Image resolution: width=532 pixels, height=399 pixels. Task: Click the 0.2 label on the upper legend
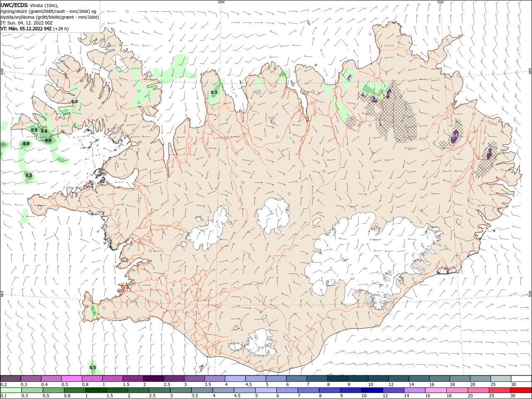[x=4, y=384]
